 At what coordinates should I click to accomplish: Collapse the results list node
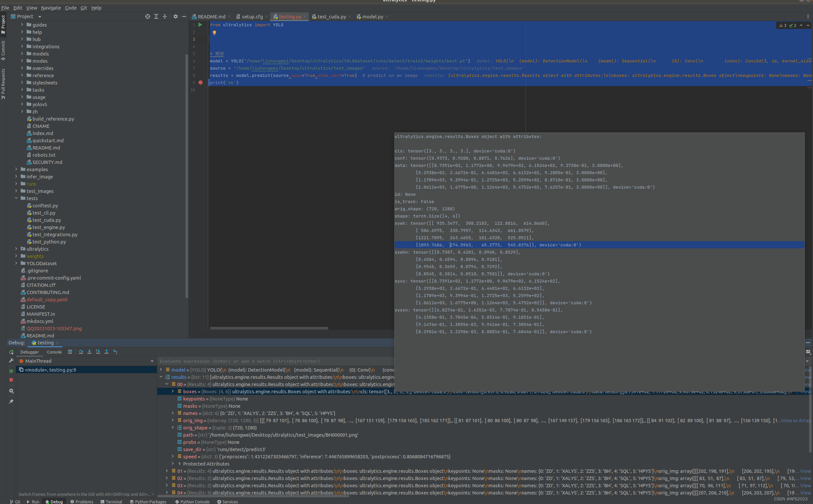(161, 377)
